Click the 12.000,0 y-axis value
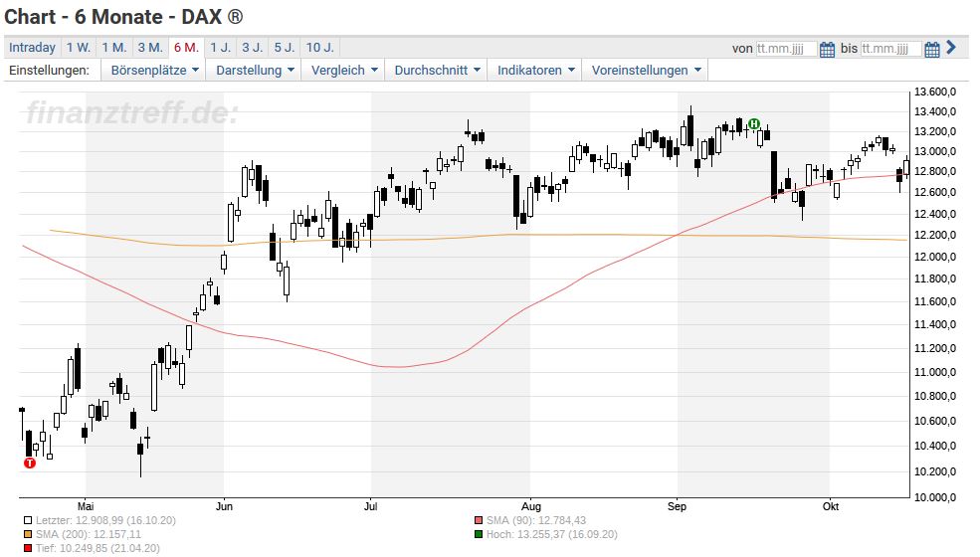980x557 pixels. tap(934, 257)
